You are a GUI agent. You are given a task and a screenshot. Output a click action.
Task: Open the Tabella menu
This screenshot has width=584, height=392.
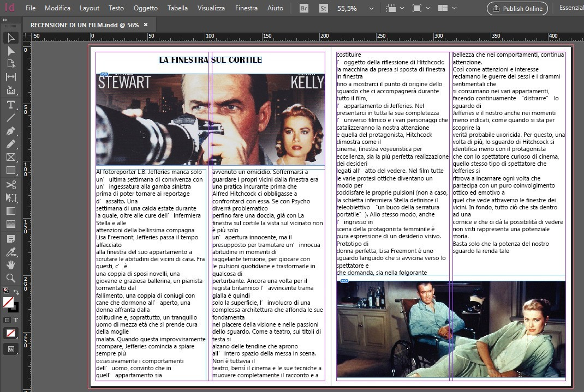tap(177, 8)
